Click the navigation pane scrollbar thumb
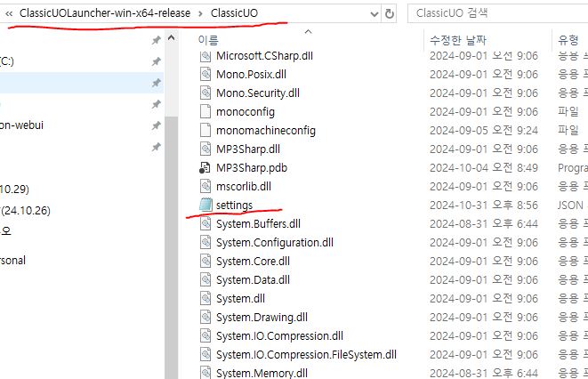Image resolution: width=588 pixels, height=379 pixels. pyautogui.click(x=172, y=247)
